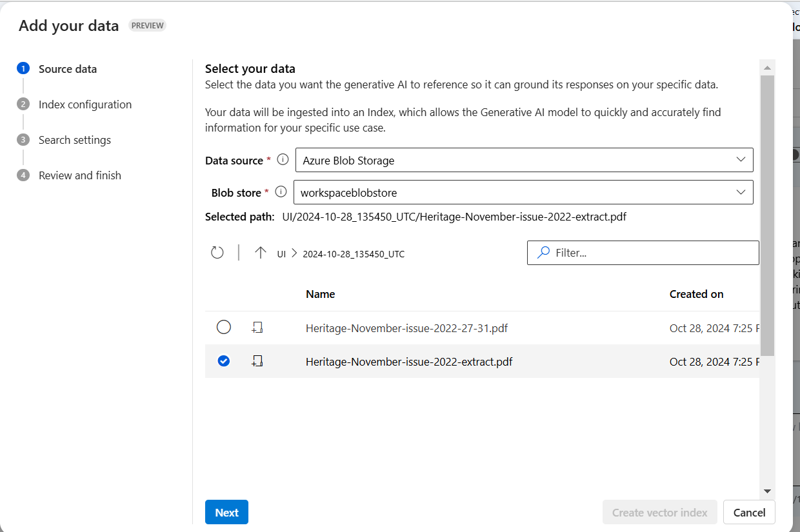The width and height of the screenshot is (800, 532).
Task: Navigate to UI breadcrumb folder
Action: tap(281, 254)
